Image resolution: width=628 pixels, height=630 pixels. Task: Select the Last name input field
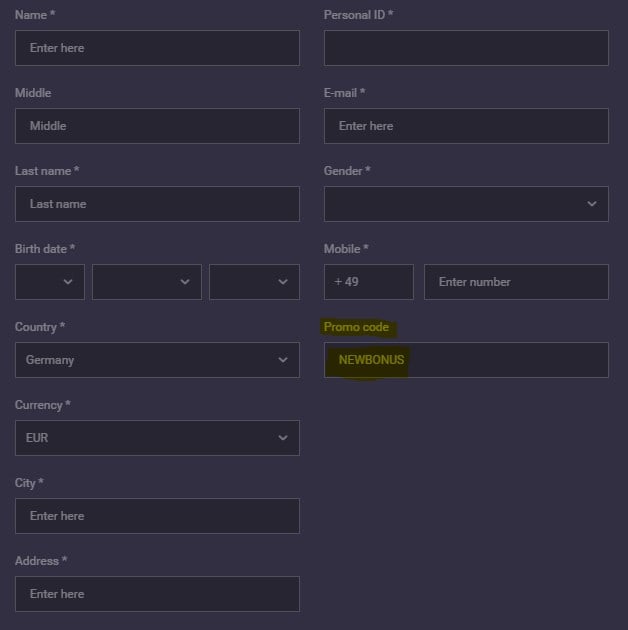coord(157,204)
